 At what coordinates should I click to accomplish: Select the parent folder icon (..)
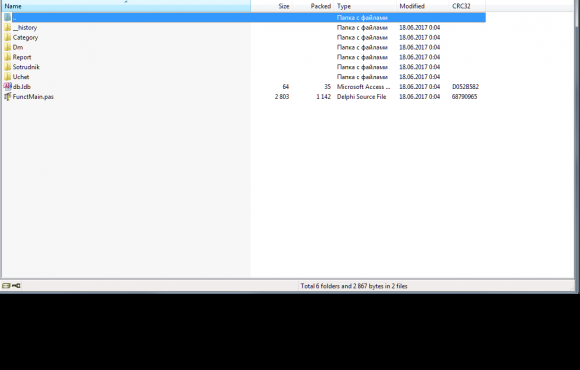point(7,17)
